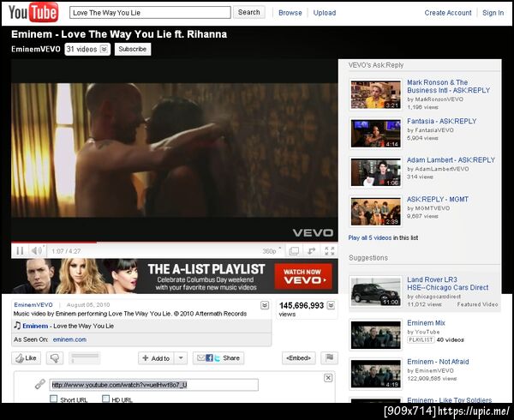Open the A-List Playlist banner ad

pyautogui.click(x=175, y=276)
